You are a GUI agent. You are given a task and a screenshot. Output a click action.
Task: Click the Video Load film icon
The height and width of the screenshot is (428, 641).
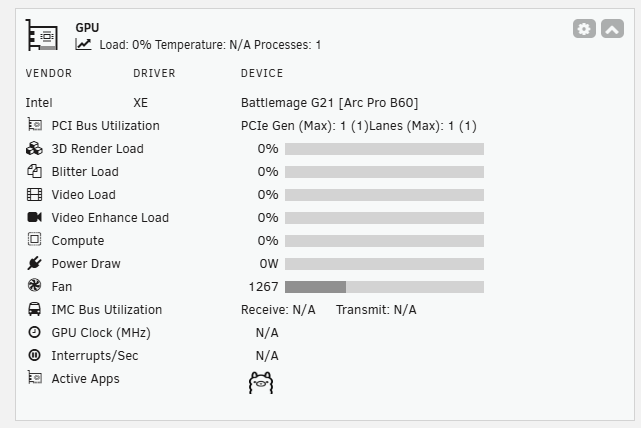[x=34, y=195]
